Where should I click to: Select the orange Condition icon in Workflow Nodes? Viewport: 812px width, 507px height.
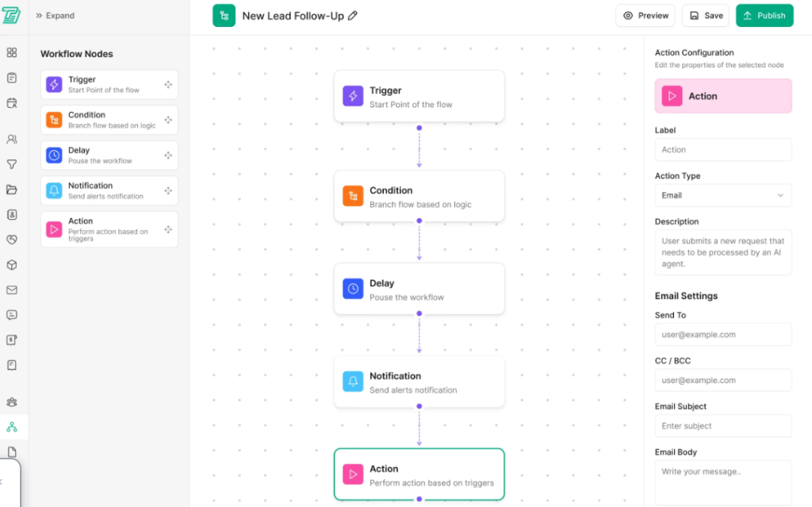54,120
